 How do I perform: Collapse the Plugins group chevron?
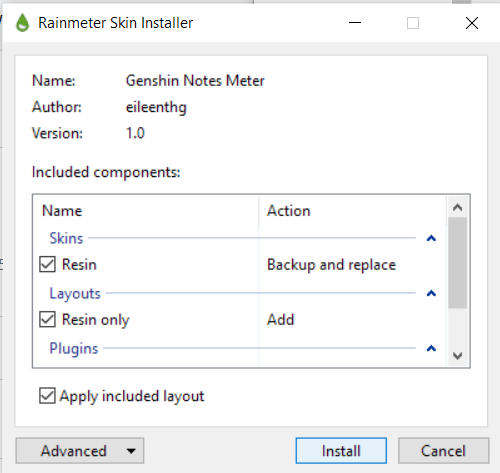pos(431,348)
